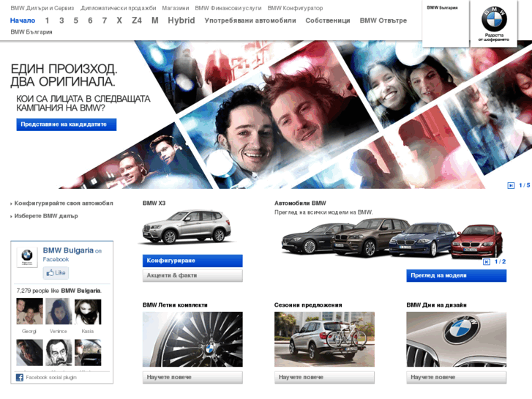Open Собственици menu item
Screen dimensions: 532x399
tap(327, 20)
